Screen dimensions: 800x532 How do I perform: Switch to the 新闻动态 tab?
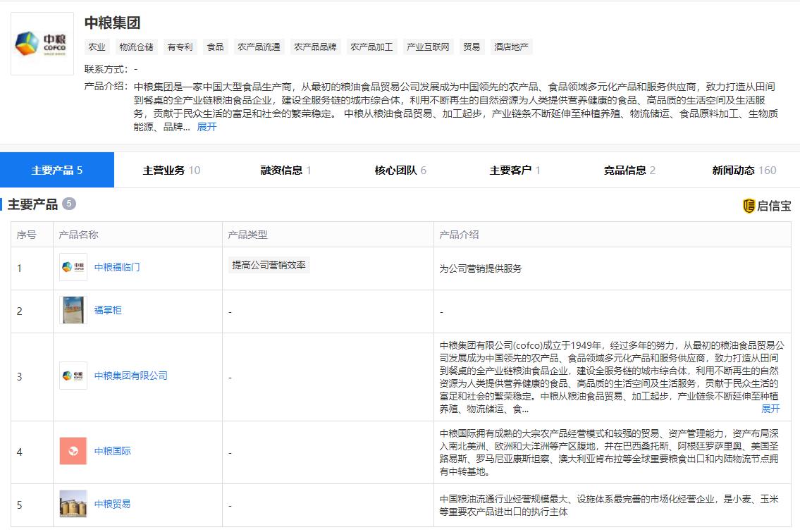click(744, 170)
